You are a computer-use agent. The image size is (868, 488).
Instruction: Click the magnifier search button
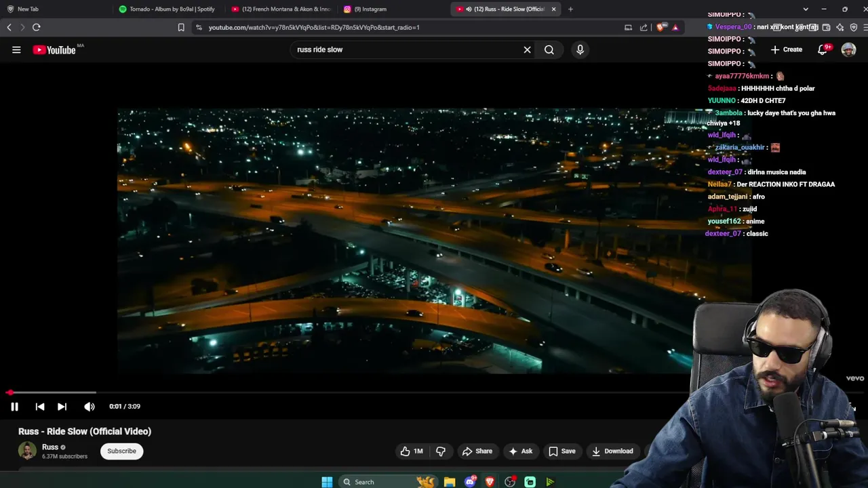(549, 49)
